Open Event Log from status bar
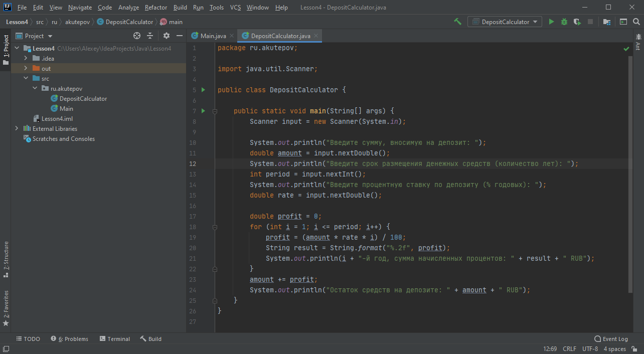Screen dimensions: 644x354 point(611,339)
